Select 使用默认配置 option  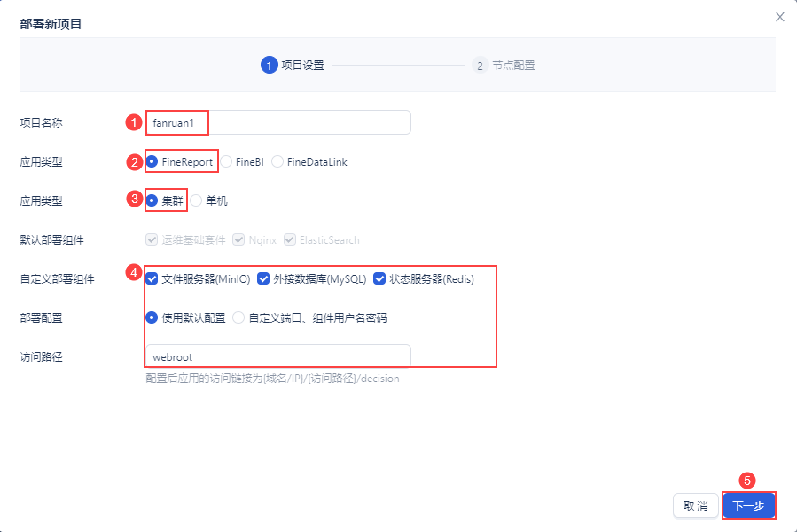pos(186,318)
